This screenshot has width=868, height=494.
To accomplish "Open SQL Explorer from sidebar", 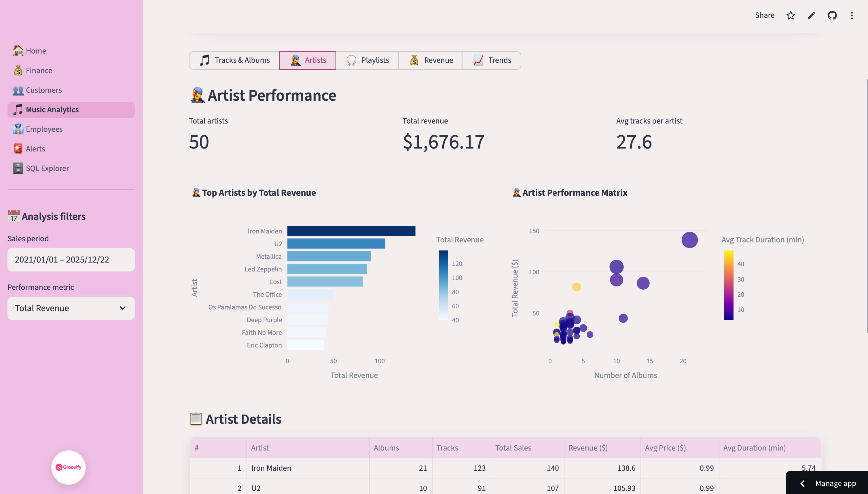I will 47,168.
